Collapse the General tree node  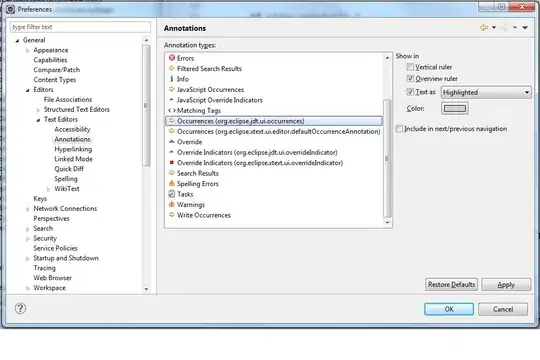(17, 41)
